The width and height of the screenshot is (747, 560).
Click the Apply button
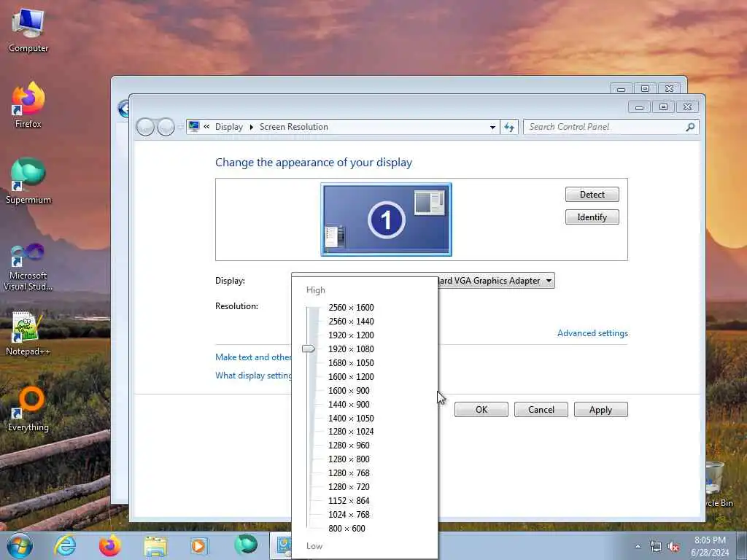[601, 410]
